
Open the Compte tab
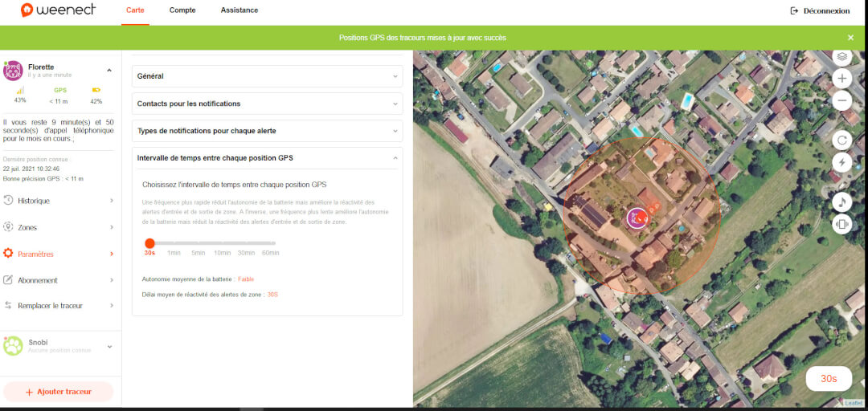click(182, 10)
